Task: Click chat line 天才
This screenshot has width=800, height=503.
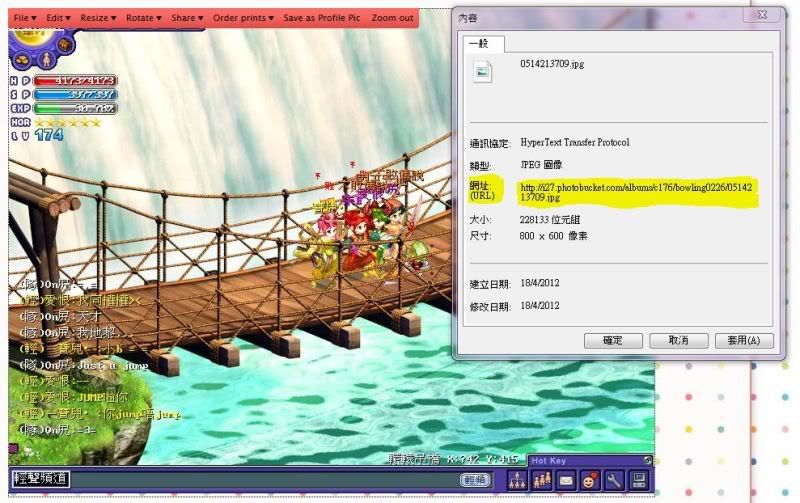Action: pos(60,316)
